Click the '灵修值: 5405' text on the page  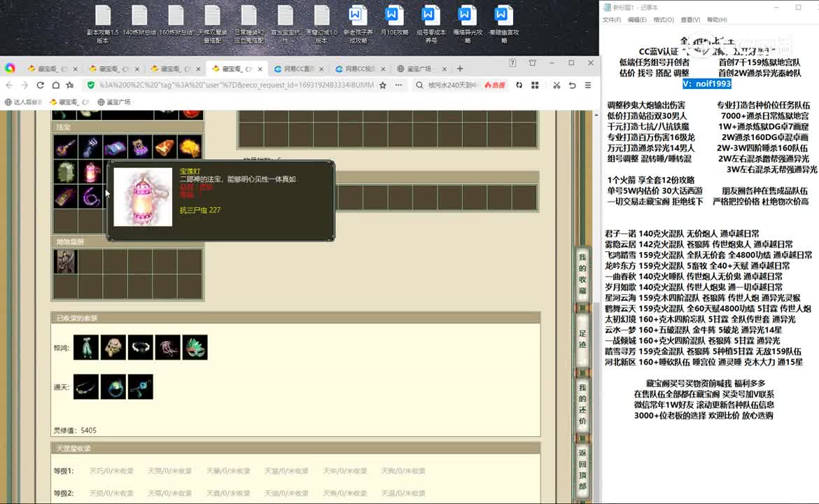pyautogui.click(x=75, y=430)
